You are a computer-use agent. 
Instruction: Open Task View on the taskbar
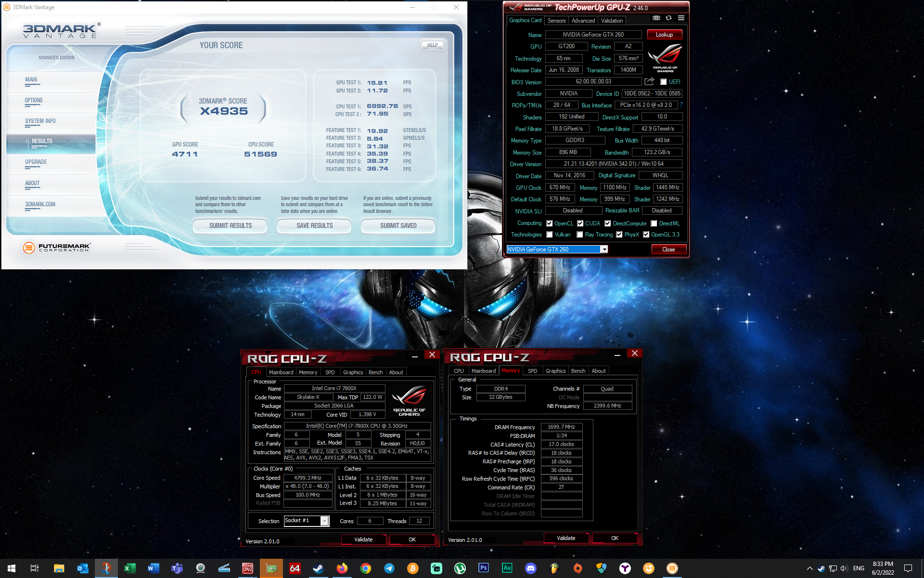click(x=35, y=568)
